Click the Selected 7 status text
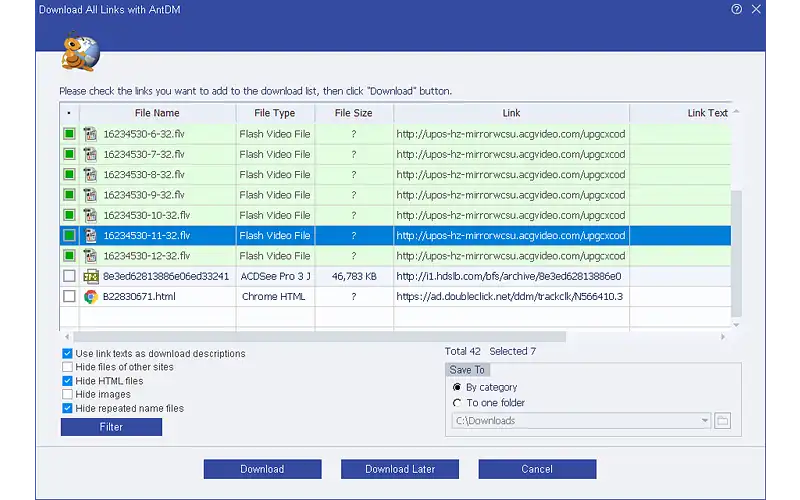800x500 pixels. 512,351
